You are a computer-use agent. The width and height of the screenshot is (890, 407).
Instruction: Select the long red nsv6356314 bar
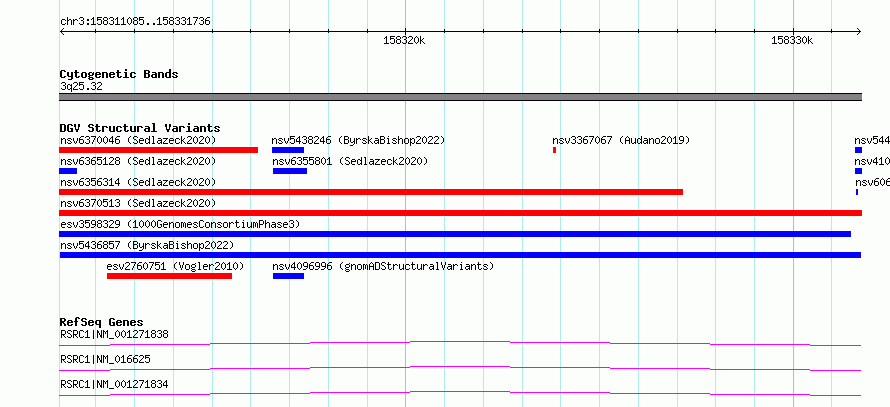(371, 192)
